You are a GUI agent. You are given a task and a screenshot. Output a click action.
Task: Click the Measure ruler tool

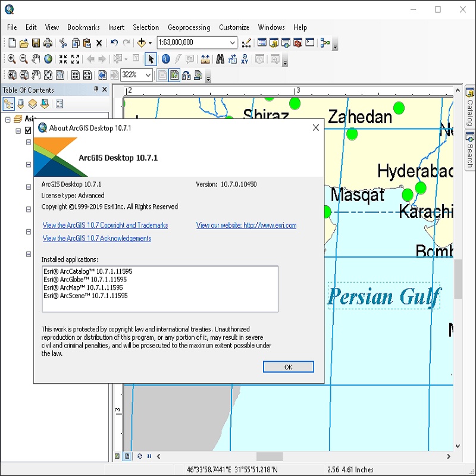[205, 59]
